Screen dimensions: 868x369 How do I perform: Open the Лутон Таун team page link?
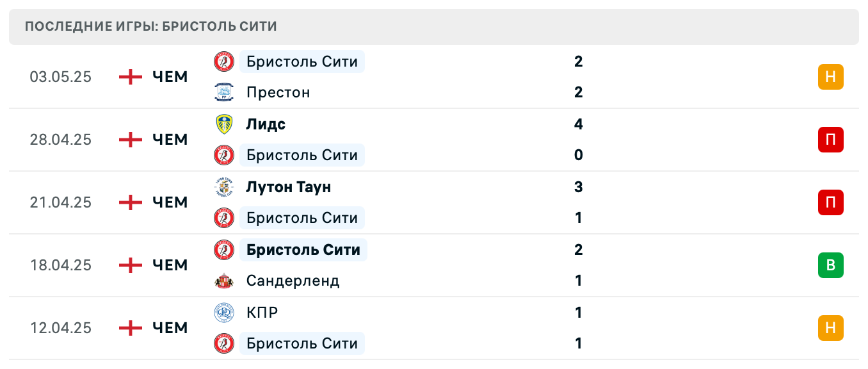pos(288,187)
